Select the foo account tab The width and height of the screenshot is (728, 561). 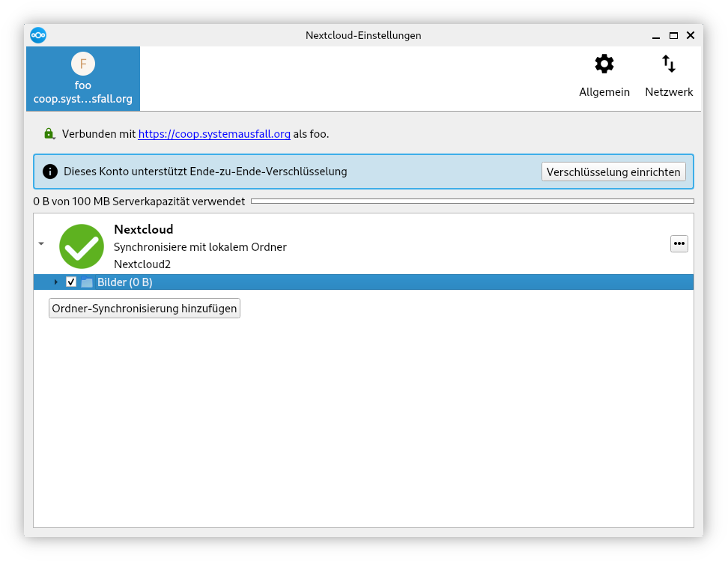(x=83, y=79)
